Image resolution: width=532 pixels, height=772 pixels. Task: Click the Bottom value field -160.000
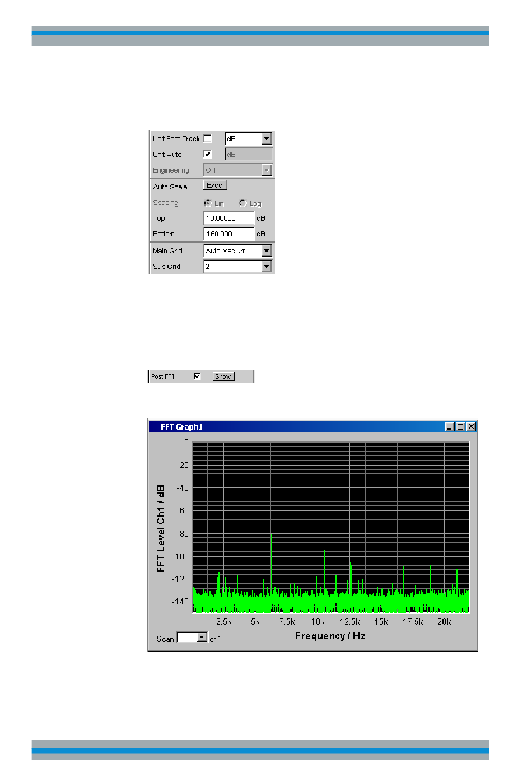(x=229, y=234)
